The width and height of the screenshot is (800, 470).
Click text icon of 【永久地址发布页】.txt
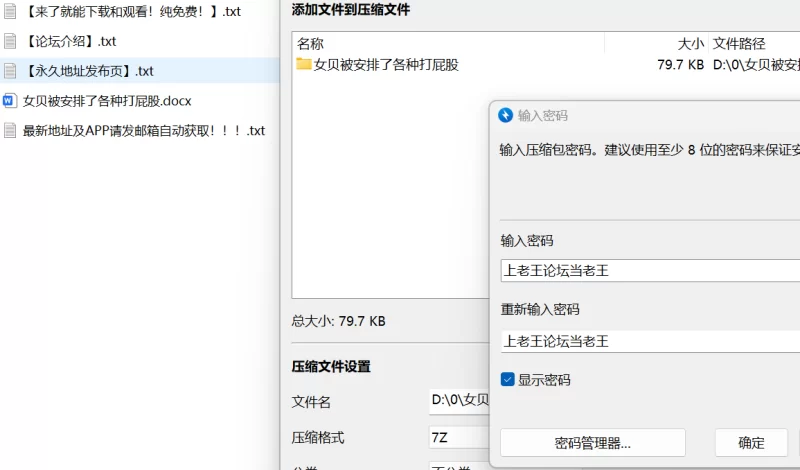pyautogui.click(x=10, y=71)
